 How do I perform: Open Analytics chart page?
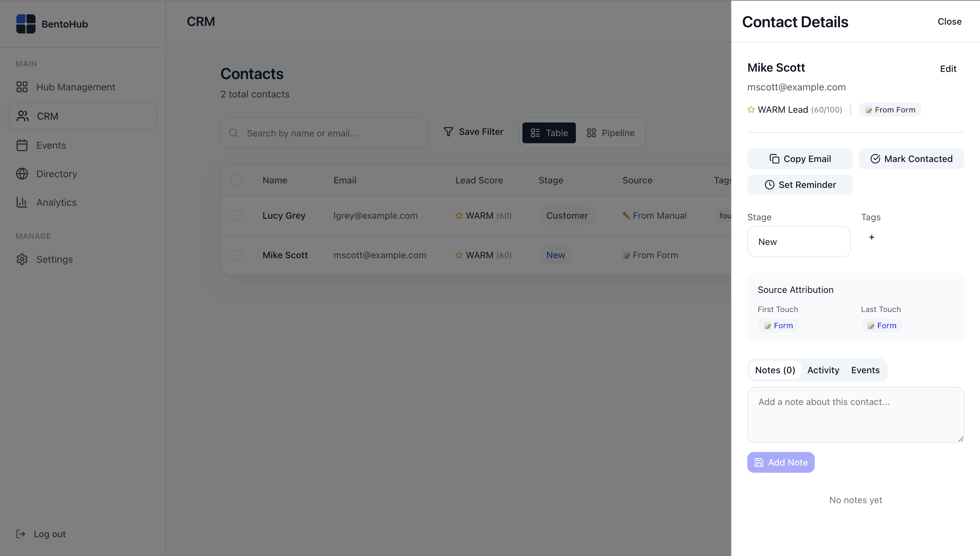(x=56, y=203)
